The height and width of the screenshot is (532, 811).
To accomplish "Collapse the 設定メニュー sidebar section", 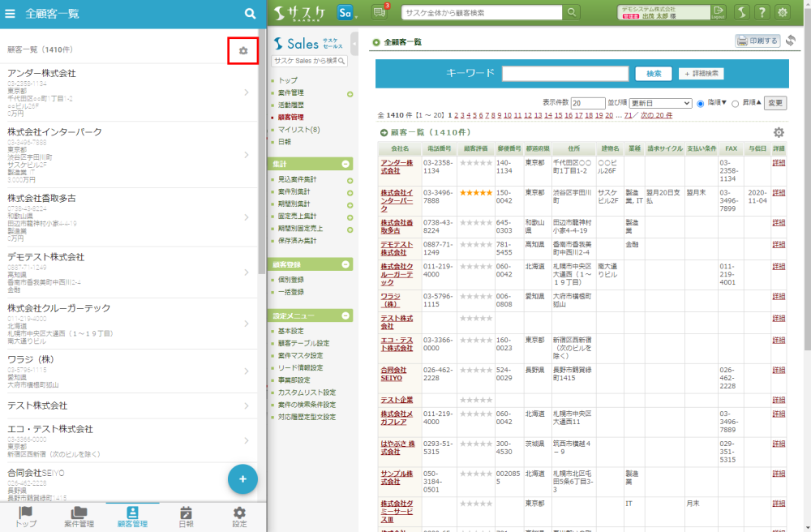I will point(346,315).
